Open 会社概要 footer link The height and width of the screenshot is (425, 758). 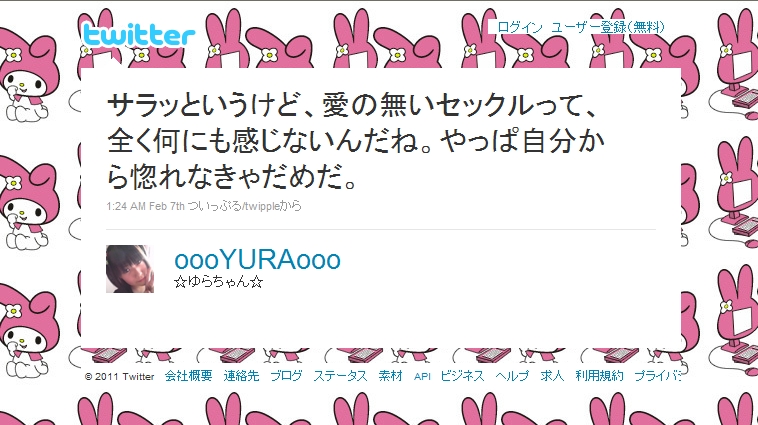189,376
